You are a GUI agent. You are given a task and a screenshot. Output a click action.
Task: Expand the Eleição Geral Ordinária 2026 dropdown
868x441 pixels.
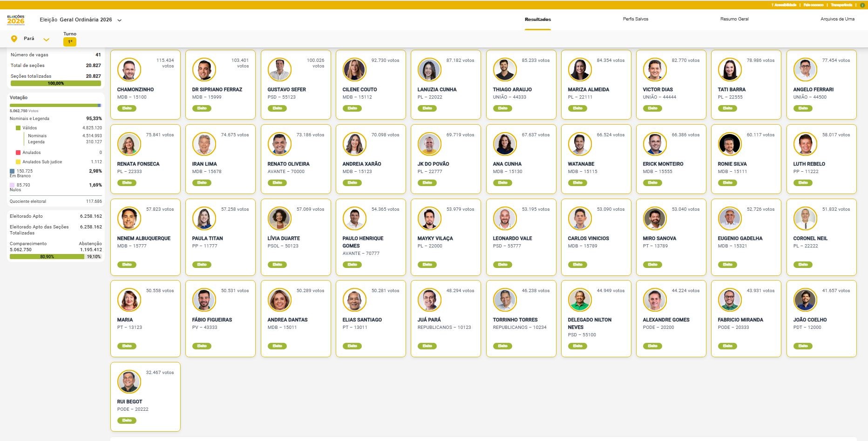tap(120, 20)
